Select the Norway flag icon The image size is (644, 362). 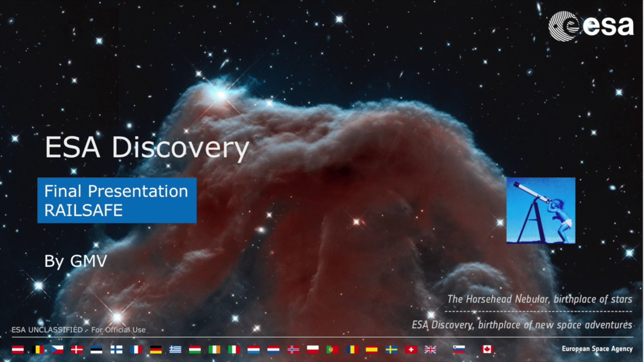pyautogui.click(x=293, y=350)
